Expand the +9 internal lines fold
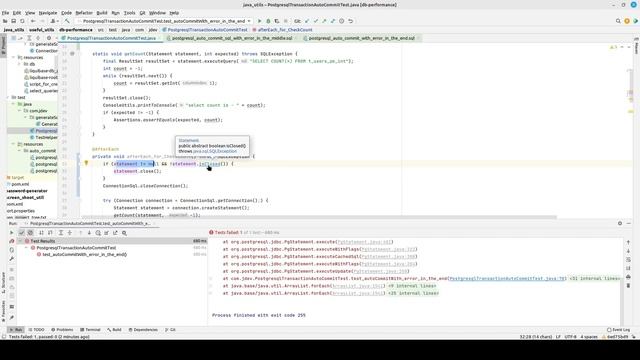 pos(411,286)
